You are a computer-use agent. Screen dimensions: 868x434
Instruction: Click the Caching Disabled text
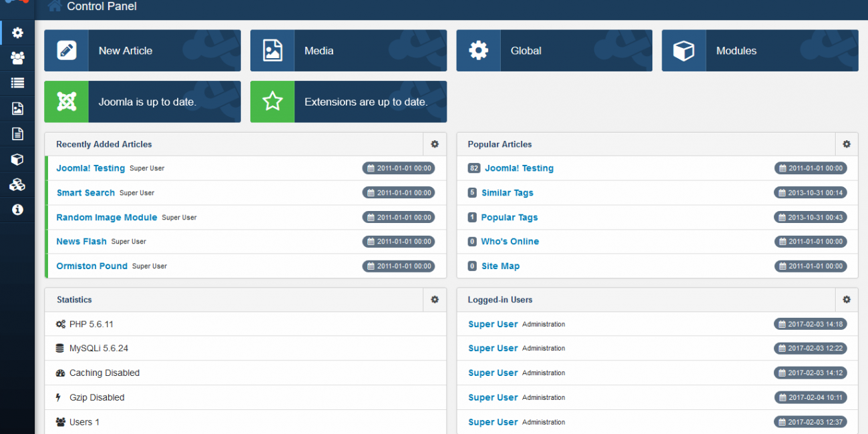pos(105,373)
